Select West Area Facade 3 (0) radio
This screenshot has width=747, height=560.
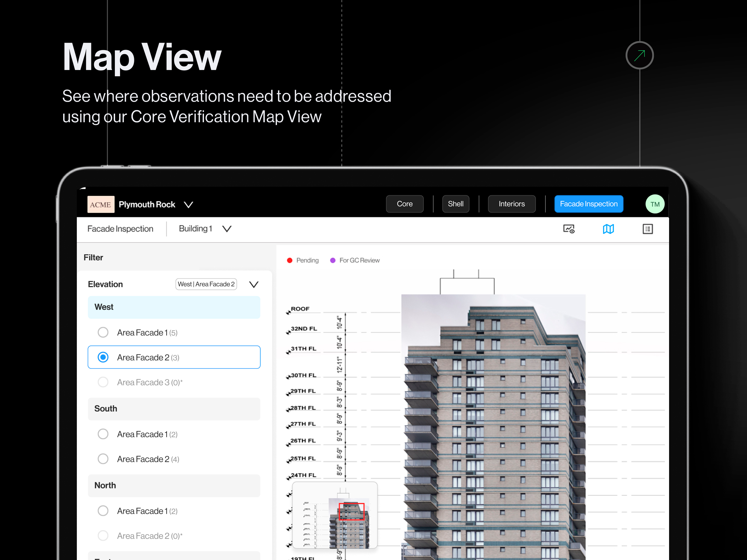point(103,382)
